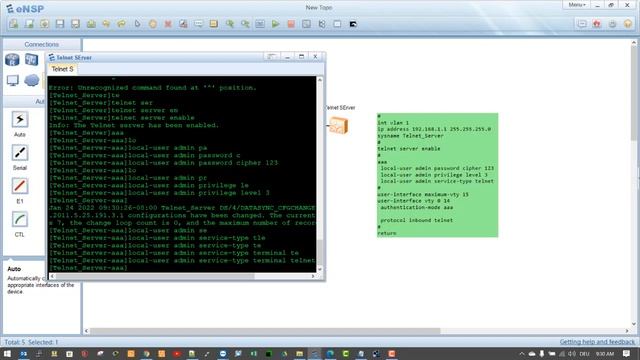Select the Cloud device category icon
This screenshot has width=640, height=360.
click(31, 80)
